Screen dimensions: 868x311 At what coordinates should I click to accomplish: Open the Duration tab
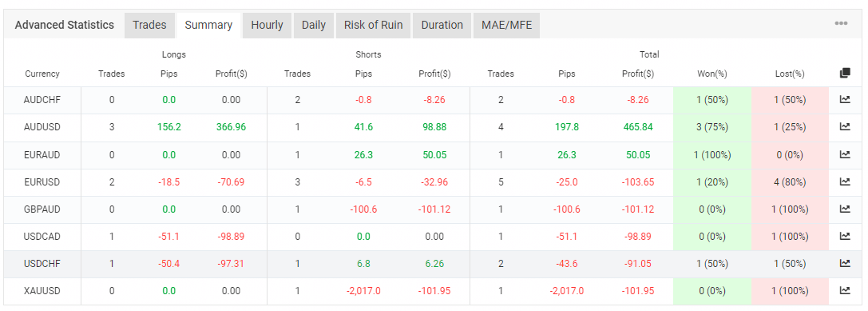tap(442, 26)
